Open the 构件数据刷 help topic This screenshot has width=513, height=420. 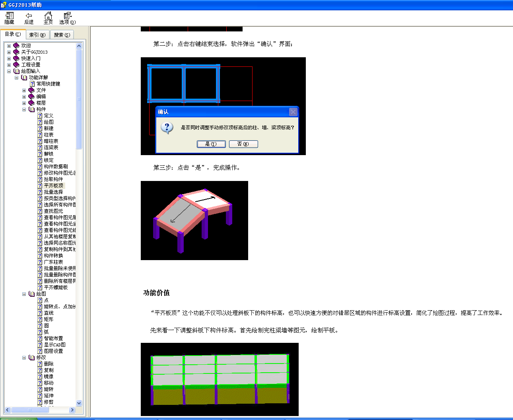click(56, 167)
